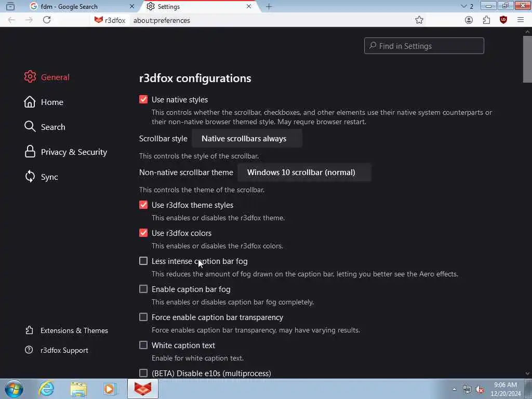Click the network tray icon

click(467, 390)
